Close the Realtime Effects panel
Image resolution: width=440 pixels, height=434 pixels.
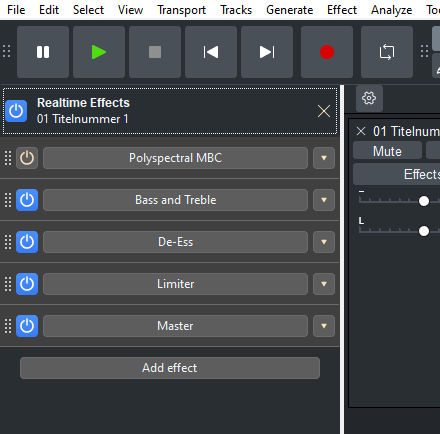tap(324, 111)
